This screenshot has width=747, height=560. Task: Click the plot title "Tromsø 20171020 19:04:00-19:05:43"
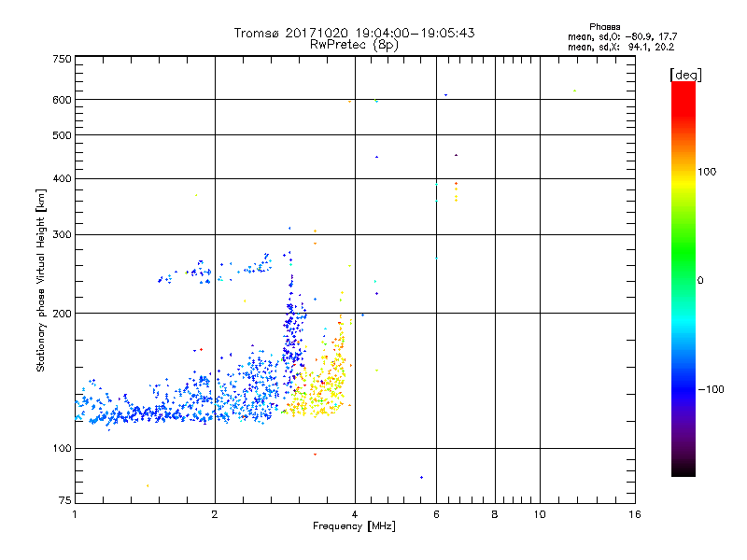354,33
